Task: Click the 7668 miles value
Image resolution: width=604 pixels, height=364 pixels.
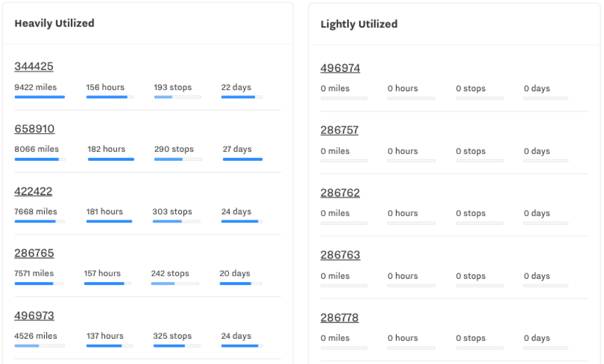Action: coord(36,211)
